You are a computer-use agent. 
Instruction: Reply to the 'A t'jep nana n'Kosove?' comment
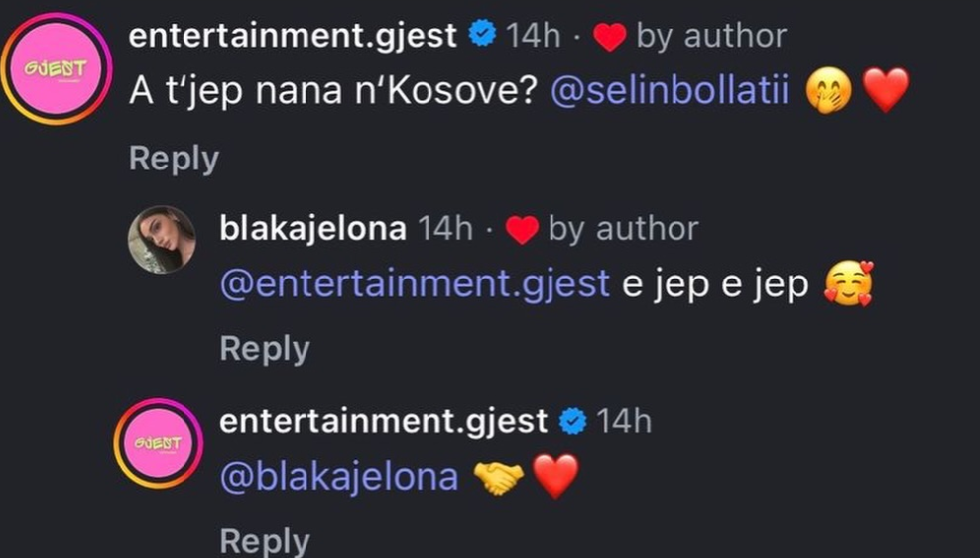tap(174, 159)
